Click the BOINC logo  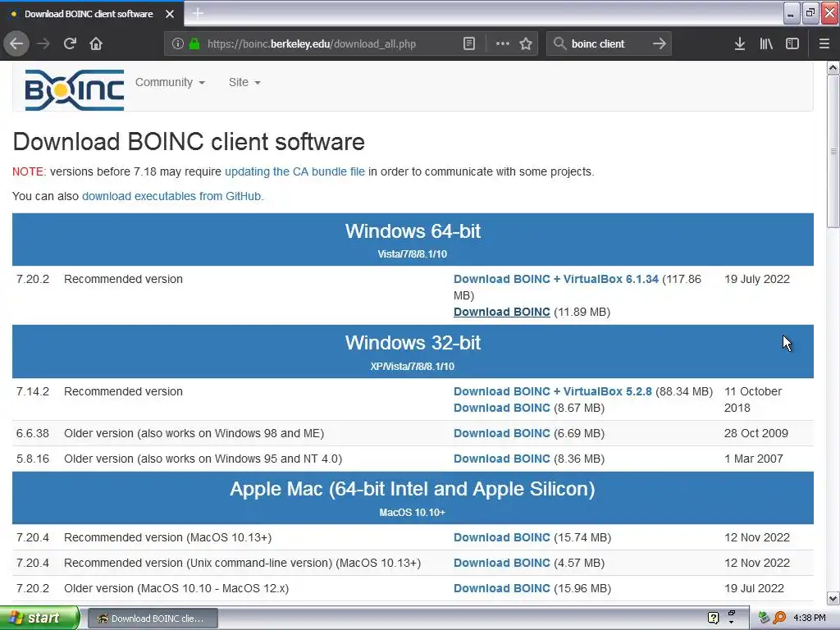[x=75, y=90]
